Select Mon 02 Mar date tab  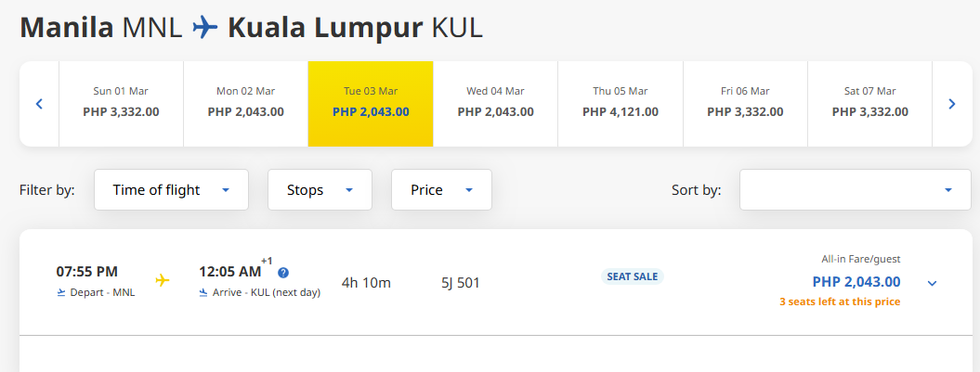[245, 102]
